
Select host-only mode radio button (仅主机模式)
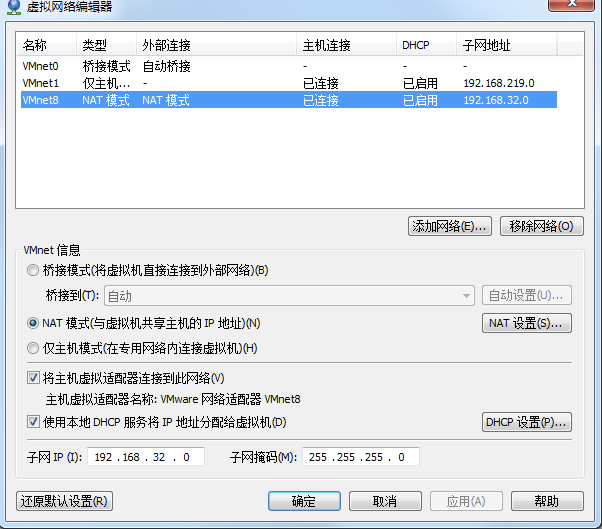pos(33,348)
